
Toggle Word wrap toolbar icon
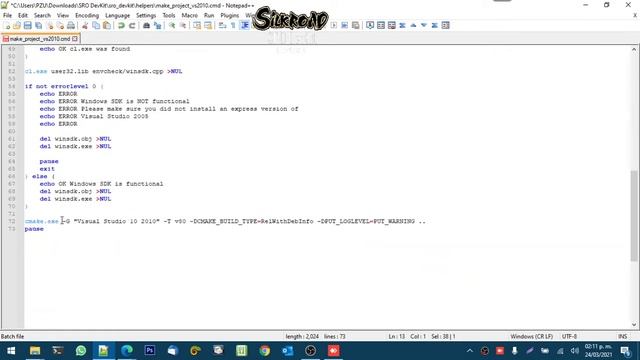222,26
